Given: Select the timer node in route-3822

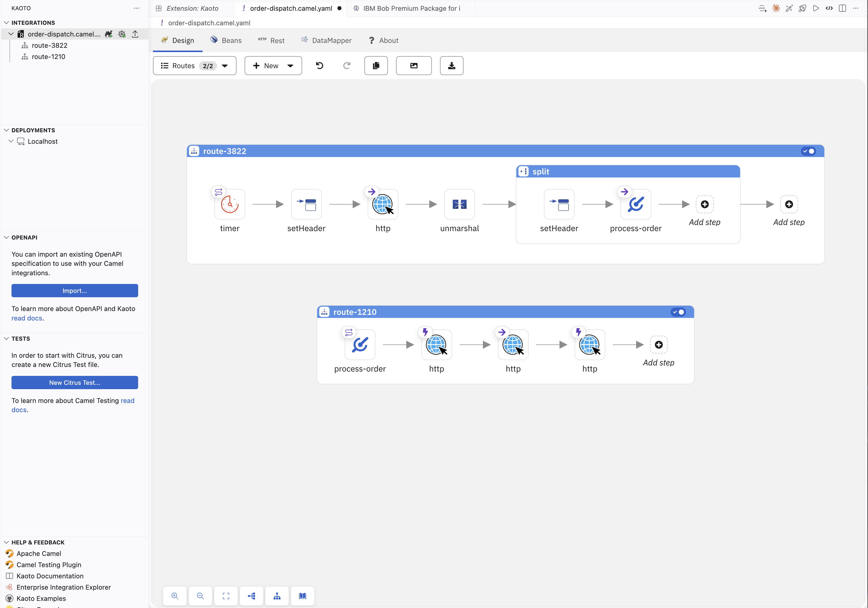Looking at the screenshot, I should click(230, 204).
